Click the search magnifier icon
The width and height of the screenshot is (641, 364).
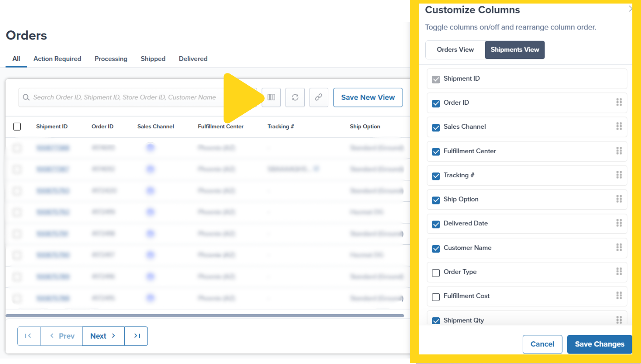click(x=26, y=97)
